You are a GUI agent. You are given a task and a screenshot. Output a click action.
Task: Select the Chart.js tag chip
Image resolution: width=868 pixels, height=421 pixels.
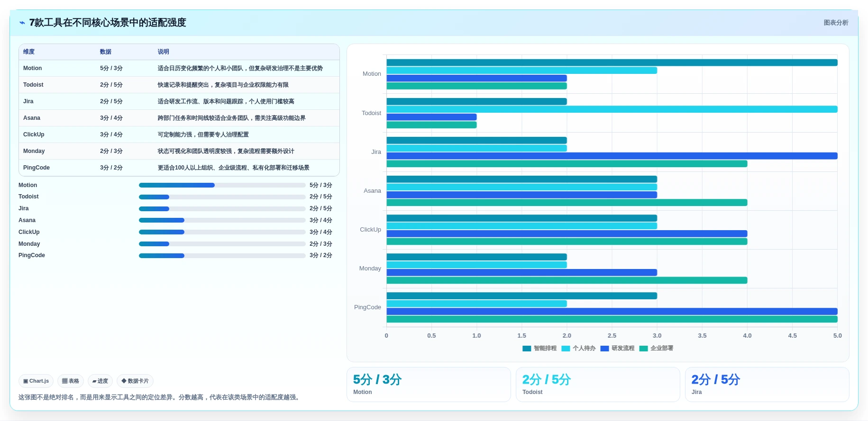(36, 381)
